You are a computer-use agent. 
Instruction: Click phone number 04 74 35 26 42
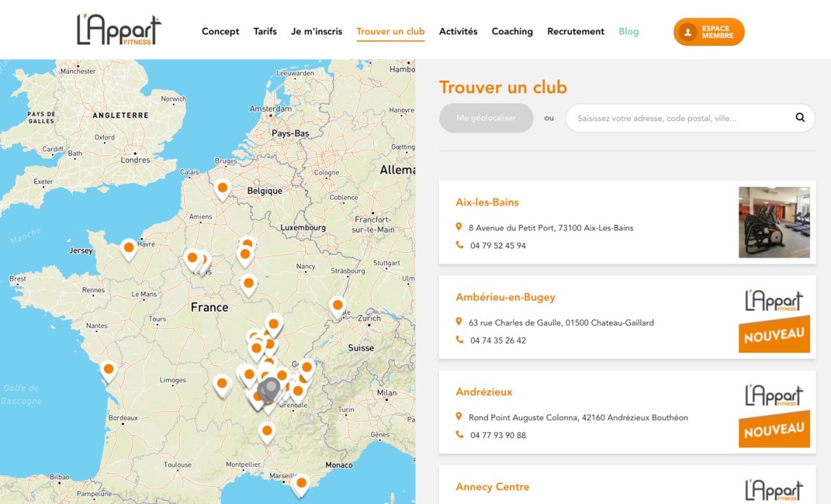coord(498,340)
